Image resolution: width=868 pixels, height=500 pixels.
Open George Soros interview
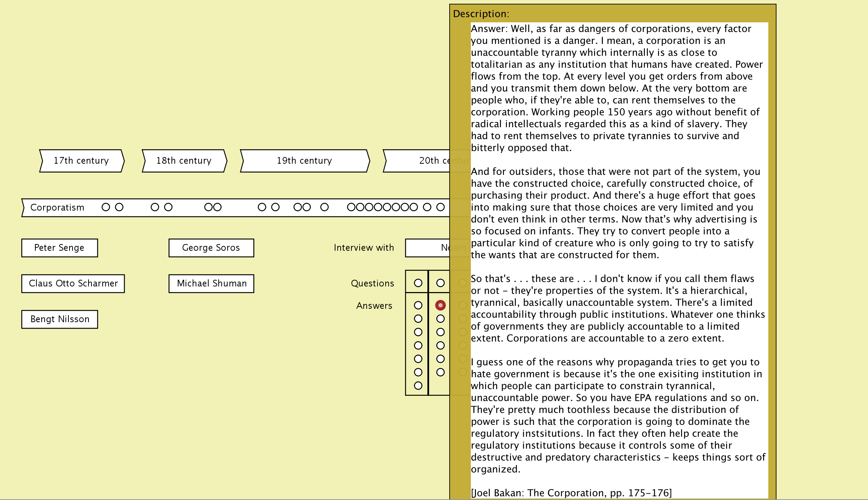(211, 248)
